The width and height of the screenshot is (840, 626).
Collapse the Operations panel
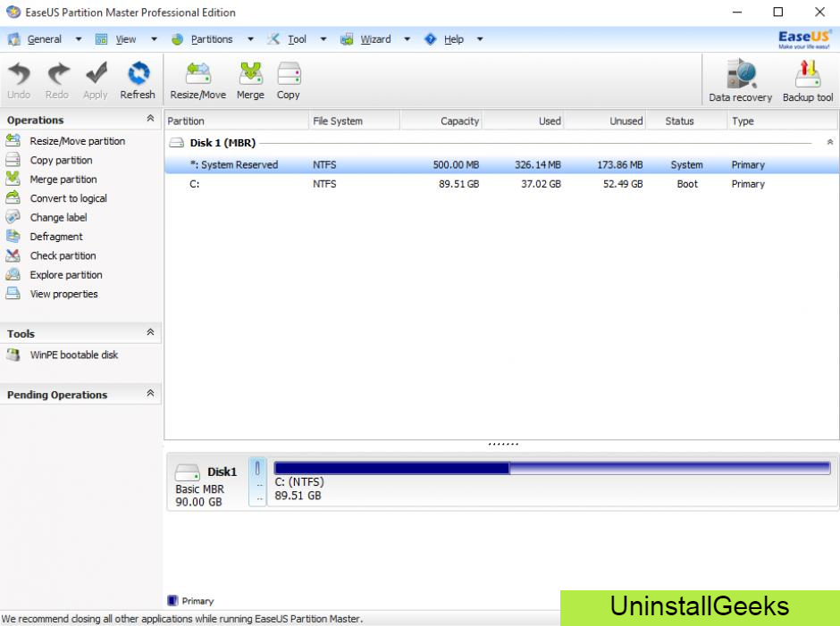150,119
